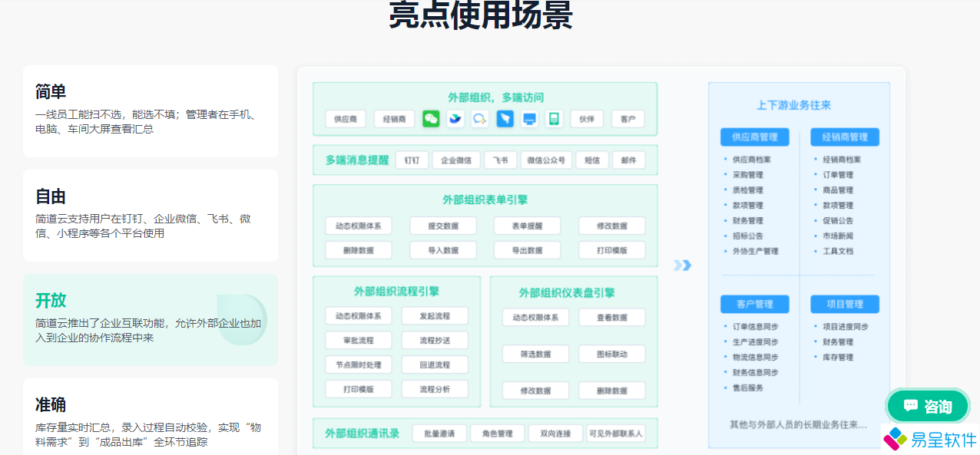Click 供应商档案 list item
The width and height of the screenshot is (980, 455).
751,160
